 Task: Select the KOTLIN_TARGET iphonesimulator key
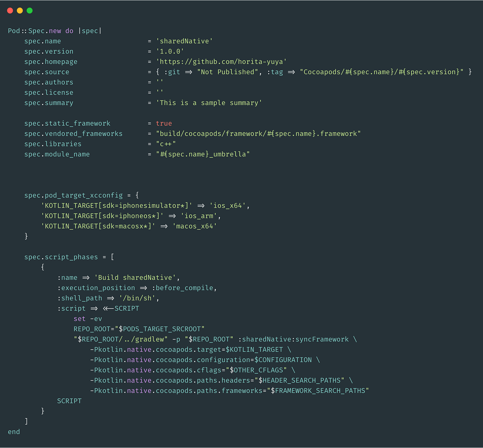(x=116, y=205)
